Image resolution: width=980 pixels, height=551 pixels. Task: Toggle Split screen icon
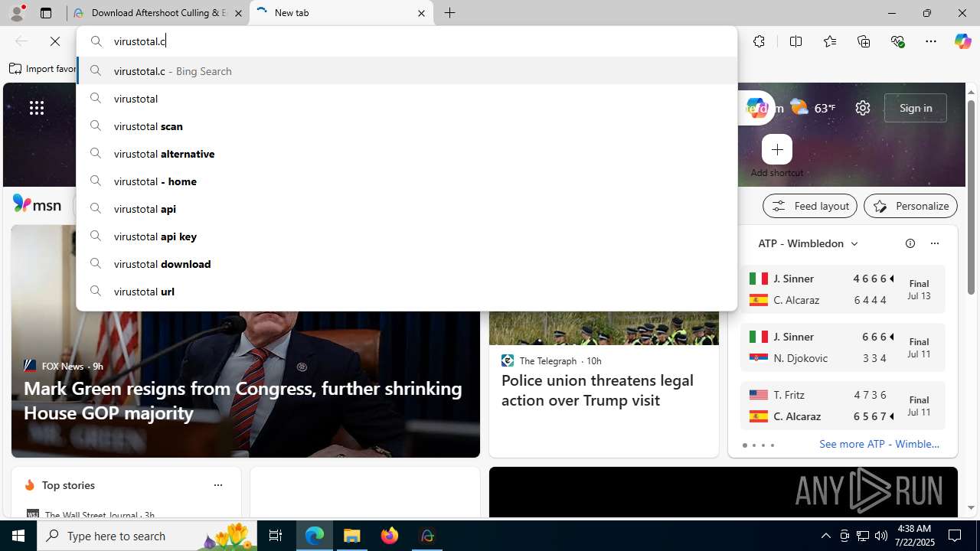[x=795, y=41]
